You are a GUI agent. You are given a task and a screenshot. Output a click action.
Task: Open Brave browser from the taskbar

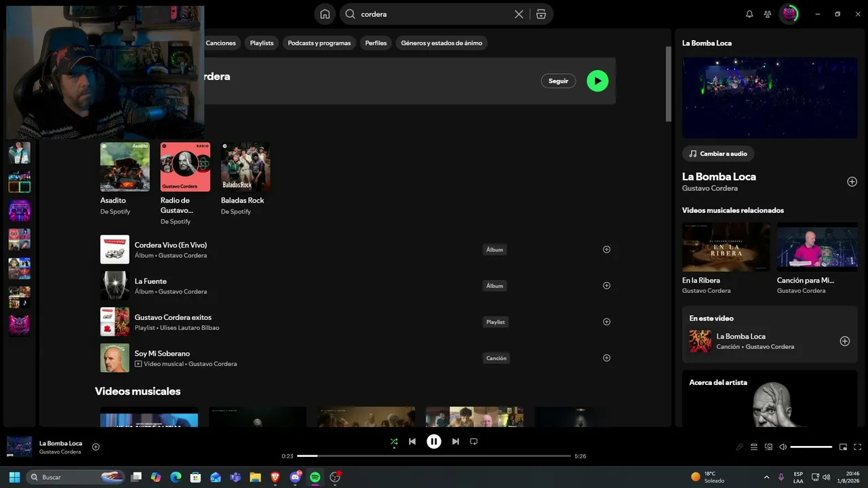275,477
